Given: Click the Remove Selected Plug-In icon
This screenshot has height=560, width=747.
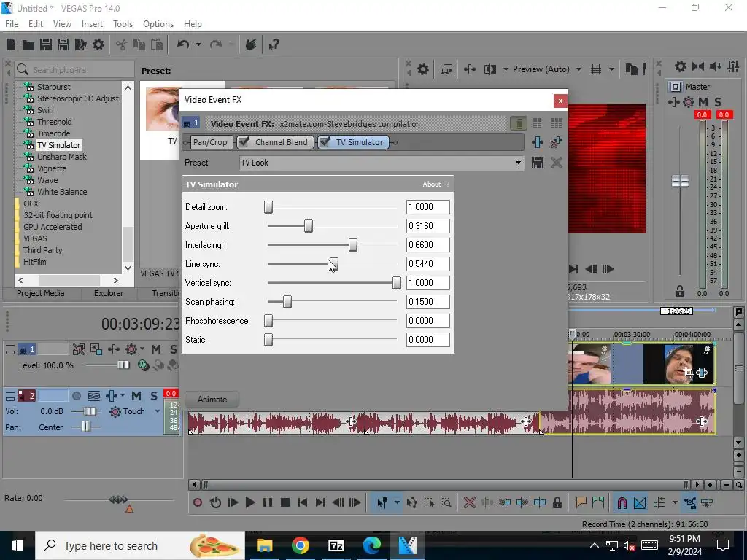Looking at the screenshot, I should tap(556, 142).
